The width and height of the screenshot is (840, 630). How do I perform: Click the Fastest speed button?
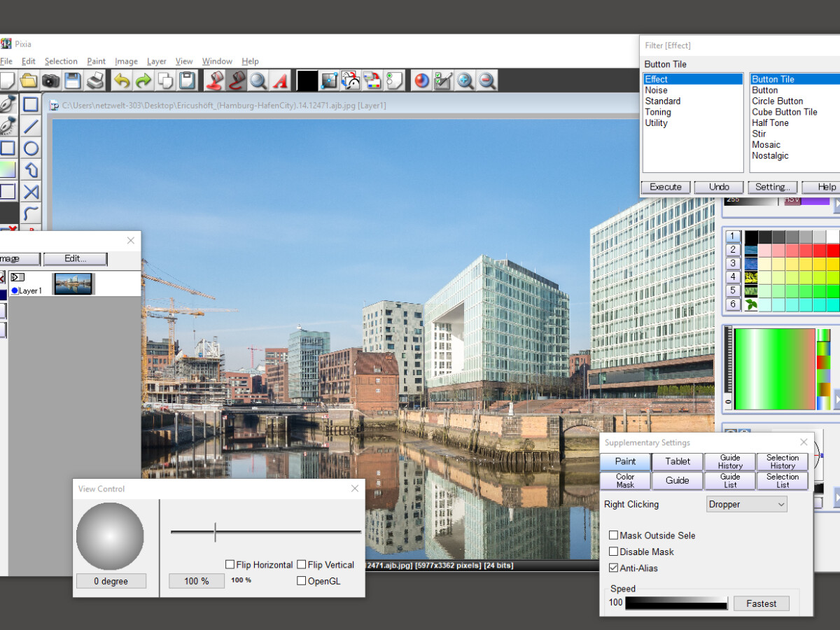click(761, 603)
